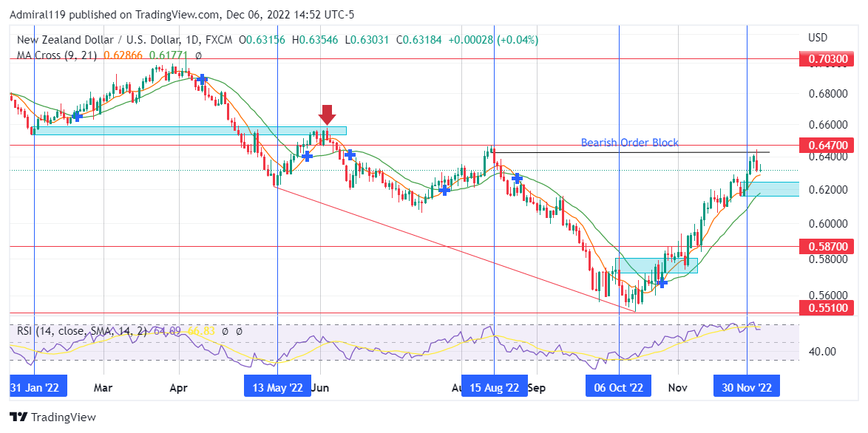Click the high price H0.63546

coord(315,40)
